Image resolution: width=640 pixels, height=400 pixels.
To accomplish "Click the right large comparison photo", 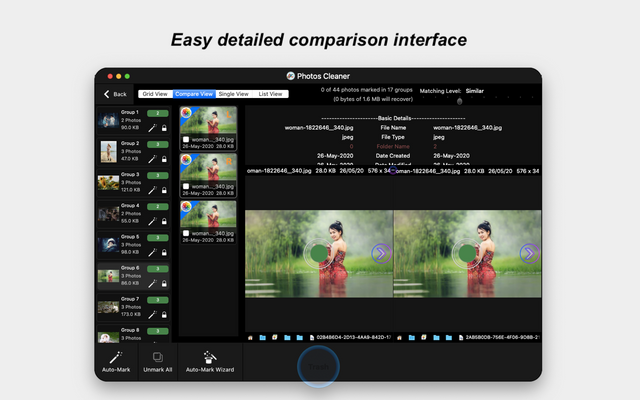I will click(467, 253).
